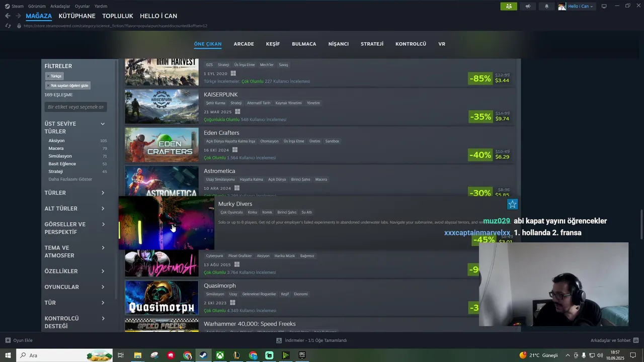Open the Oyunlar menu
This screenshot has width=644, height=362.
(x=82, y=6)
